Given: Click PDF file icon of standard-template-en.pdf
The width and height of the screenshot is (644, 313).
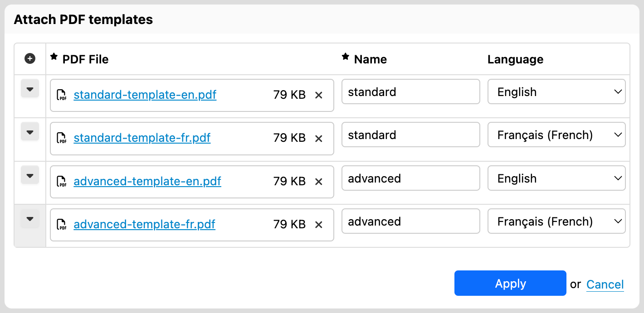Looking at the screenshot, I should 61,95.
